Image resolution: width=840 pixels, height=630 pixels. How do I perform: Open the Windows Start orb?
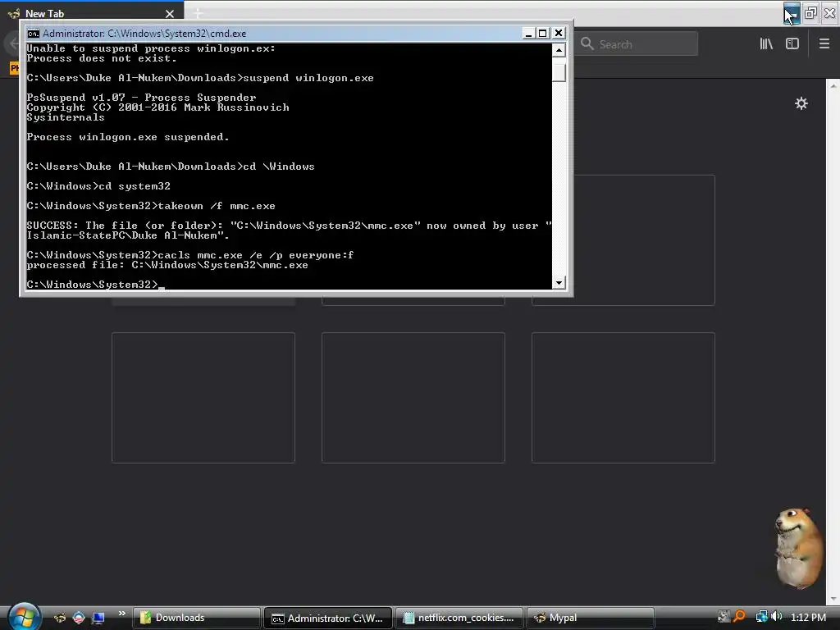(24, 617)
